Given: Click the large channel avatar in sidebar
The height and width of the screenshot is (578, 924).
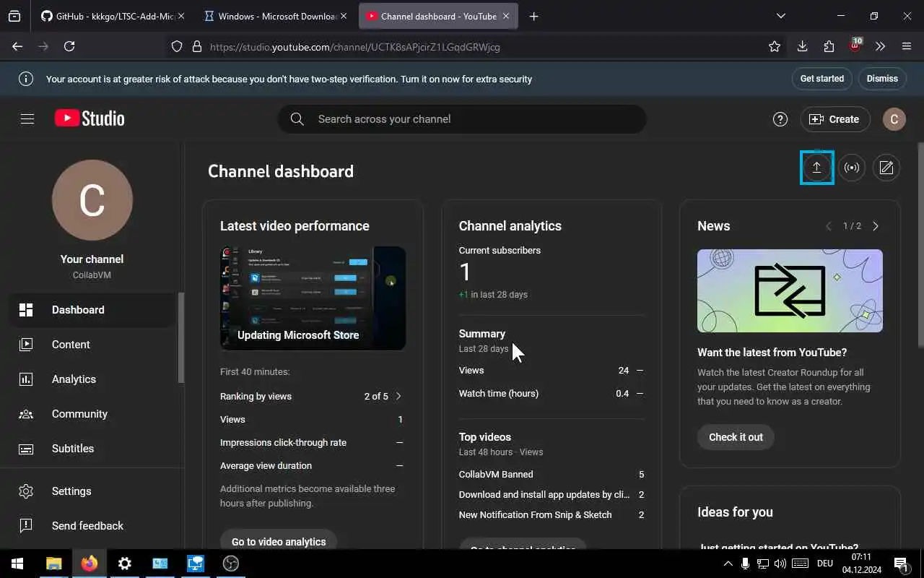Looking at the screenshot, I should point(92,200).
